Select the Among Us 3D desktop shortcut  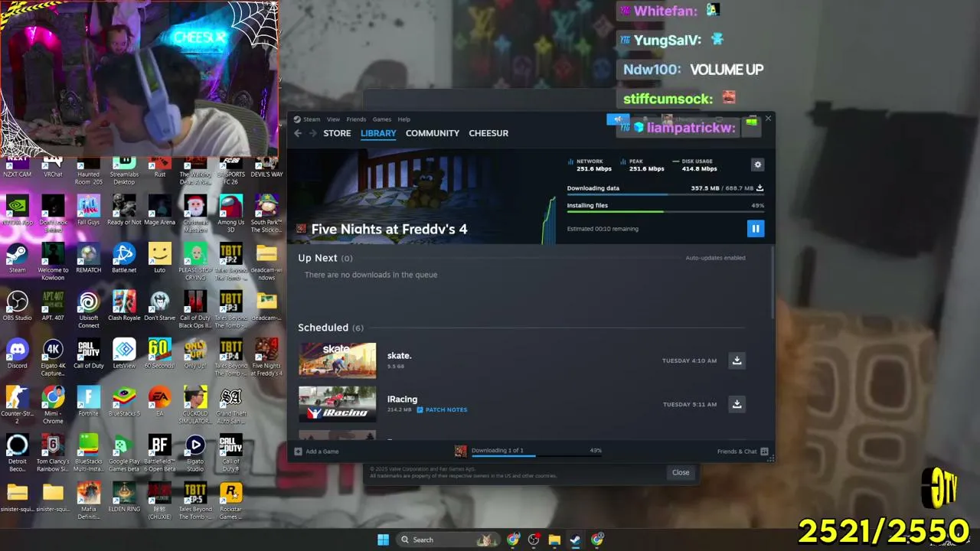coord(230,214)
